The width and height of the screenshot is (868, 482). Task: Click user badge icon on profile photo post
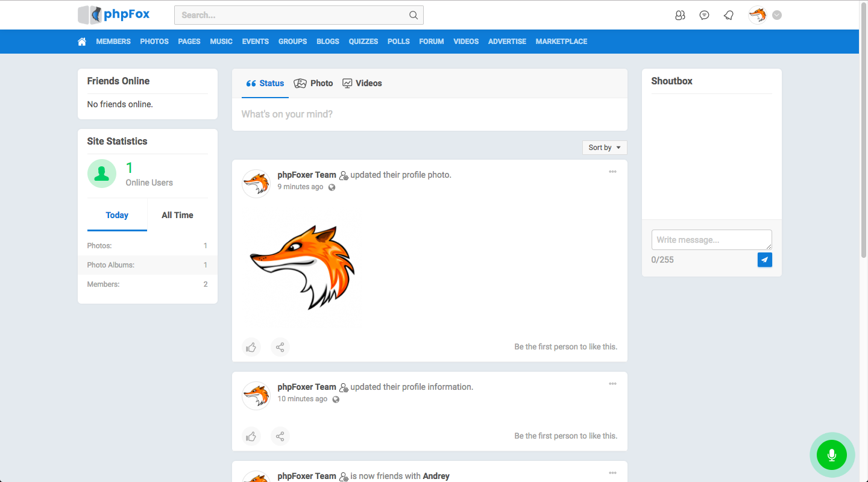(x=344, y=175)
